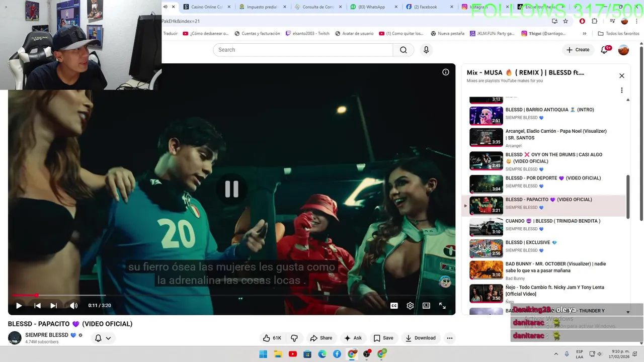
Task: Open the YouTube account avatar menu
Action: click(623, 50)
